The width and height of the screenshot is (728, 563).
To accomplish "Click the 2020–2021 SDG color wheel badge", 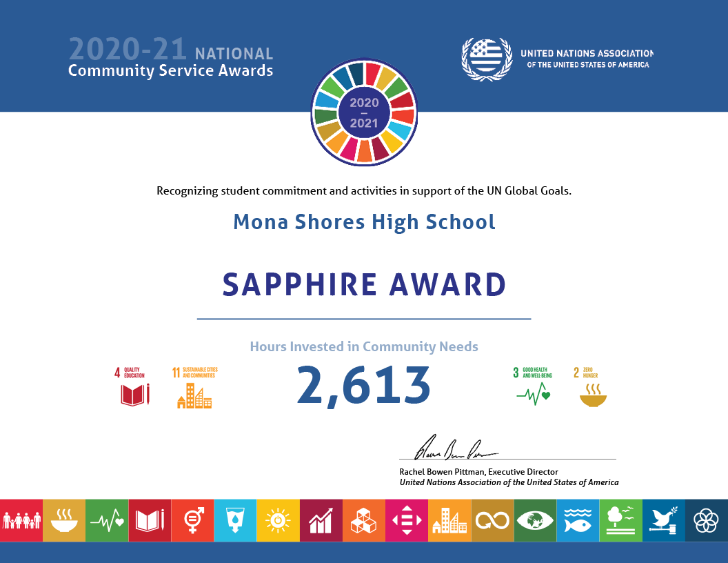I will click(x=364, y=112).
